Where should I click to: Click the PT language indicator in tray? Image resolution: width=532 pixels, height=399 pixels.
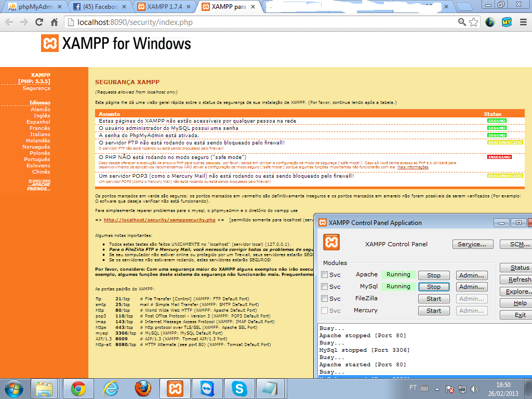pyautogui.click(x=413, y=388)
